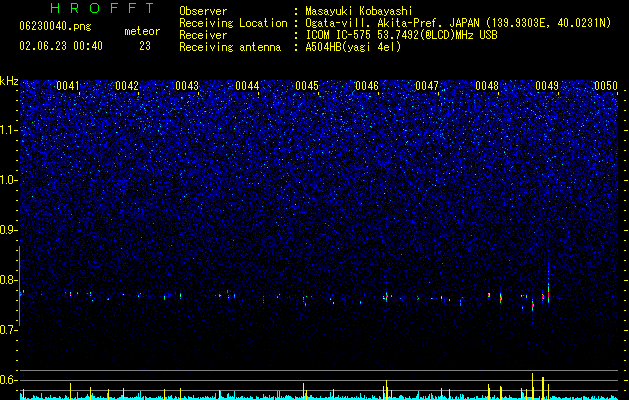Click the 1.0 kHz frequency axis label
This screenshot has width=629, height=400.
pos(9,180)
